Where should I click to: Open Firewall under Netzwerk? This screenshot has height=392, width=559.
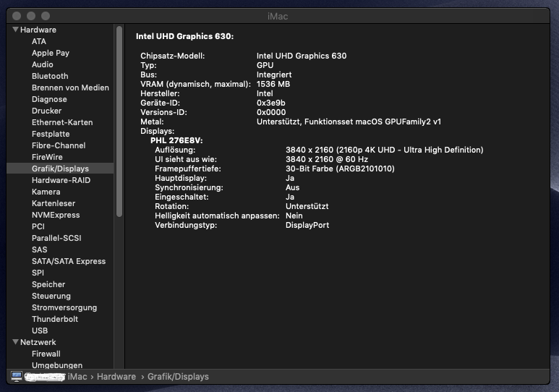point(46,354)
